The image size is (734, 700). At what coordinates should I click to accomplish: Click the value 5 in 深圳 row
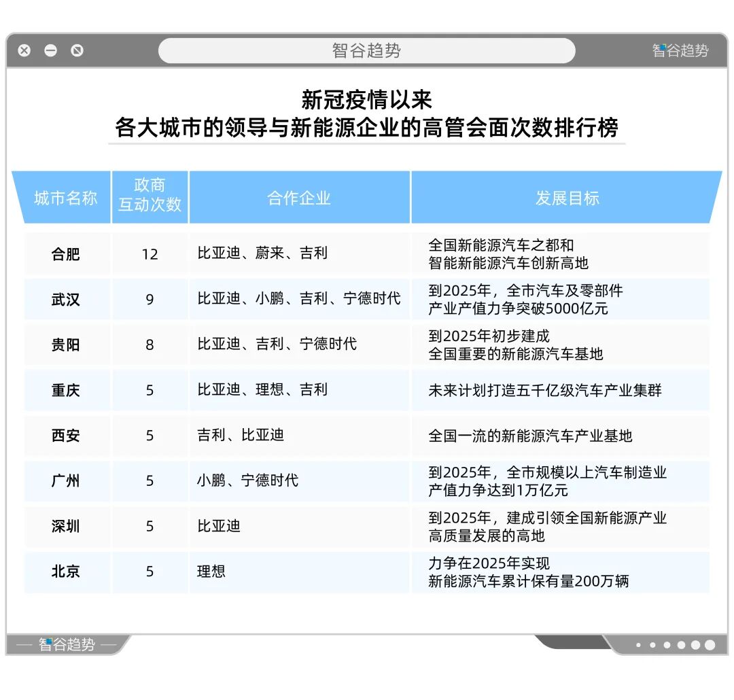[150, 526]
